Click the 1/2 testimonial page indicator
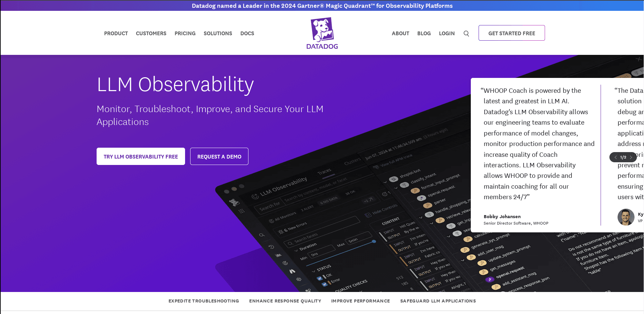 [x=623, y=157]
